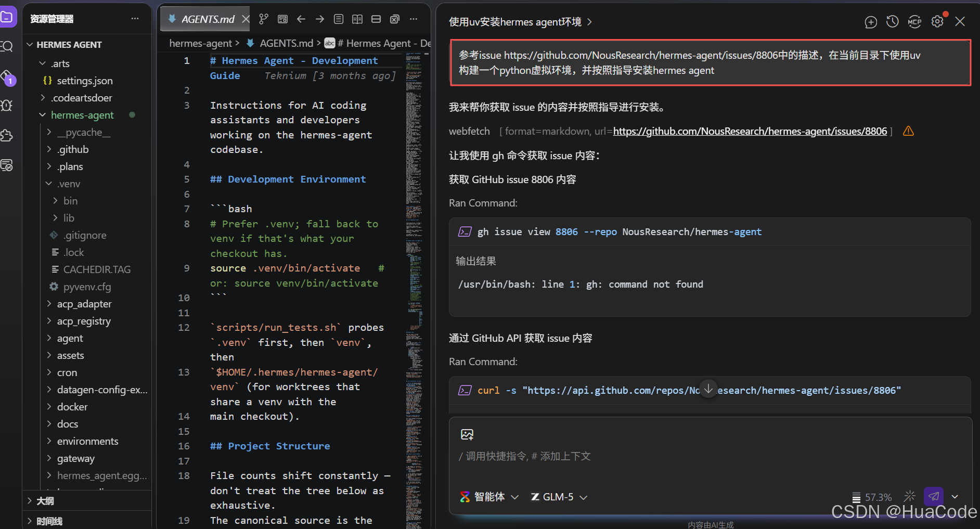Screen dimensions: 980x529
Task: Open chat history clock icon
Action: pyautogui.click(x=893, y=21)
